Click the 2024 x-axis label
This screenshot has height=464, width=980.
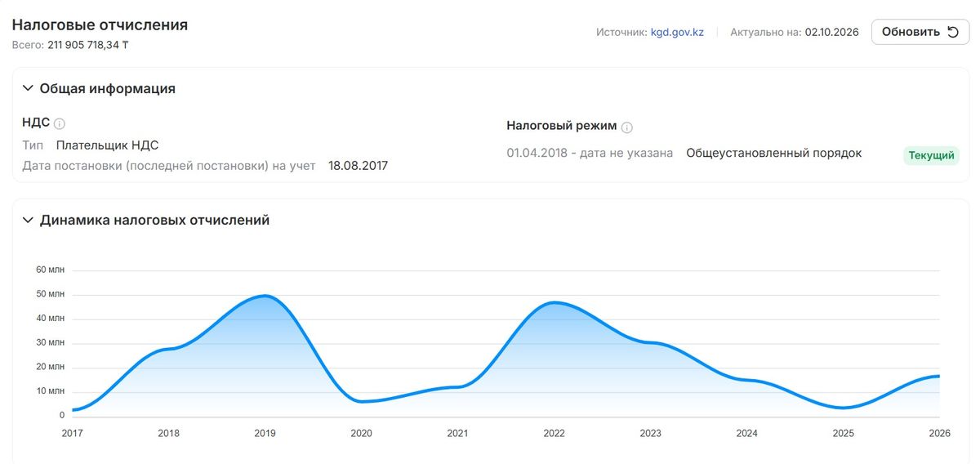(x=747, y=433)
